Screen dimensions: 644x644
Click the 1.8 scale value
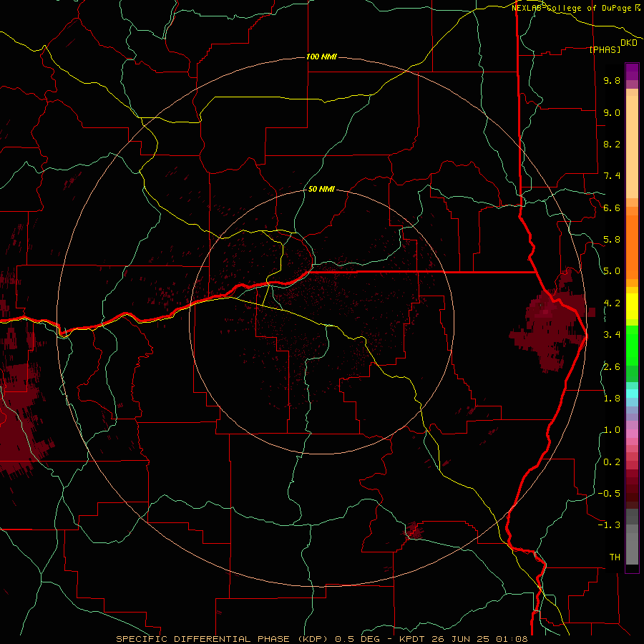pos(612,399)
